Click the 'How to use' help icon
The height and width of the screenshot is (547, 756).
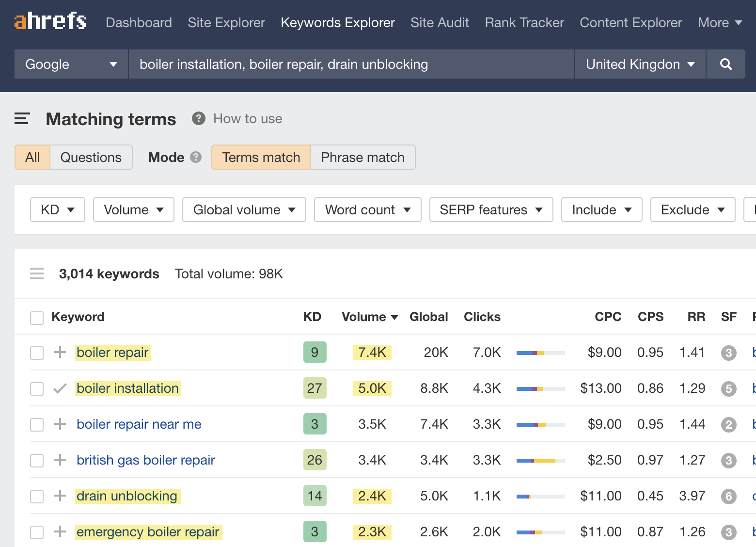point(198,118)
